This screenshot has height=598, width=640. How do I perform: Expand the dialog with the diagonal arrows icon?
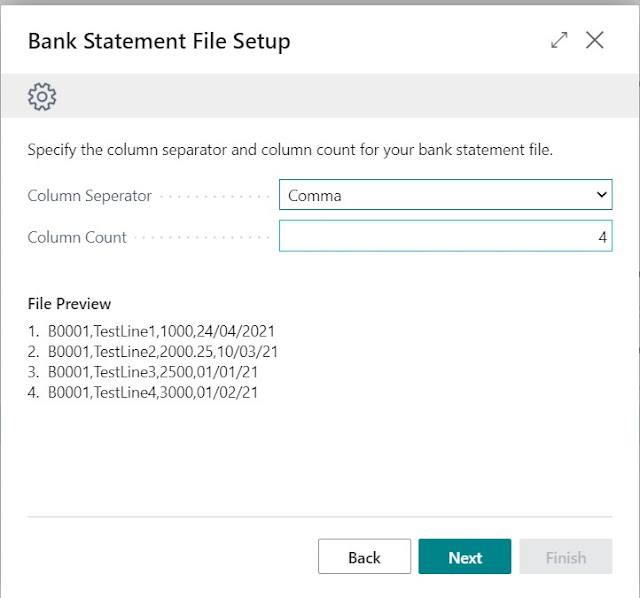point(559,41)
